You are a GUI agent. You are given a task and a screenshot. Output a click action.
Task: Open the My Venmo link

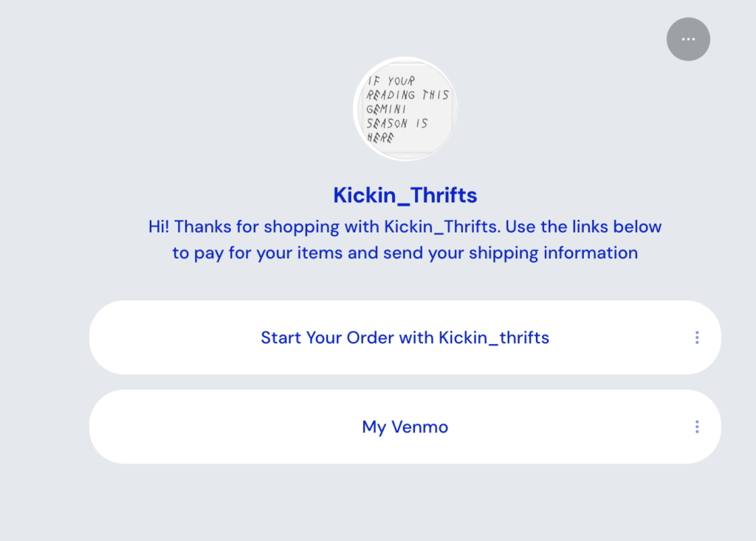[405, 427]
